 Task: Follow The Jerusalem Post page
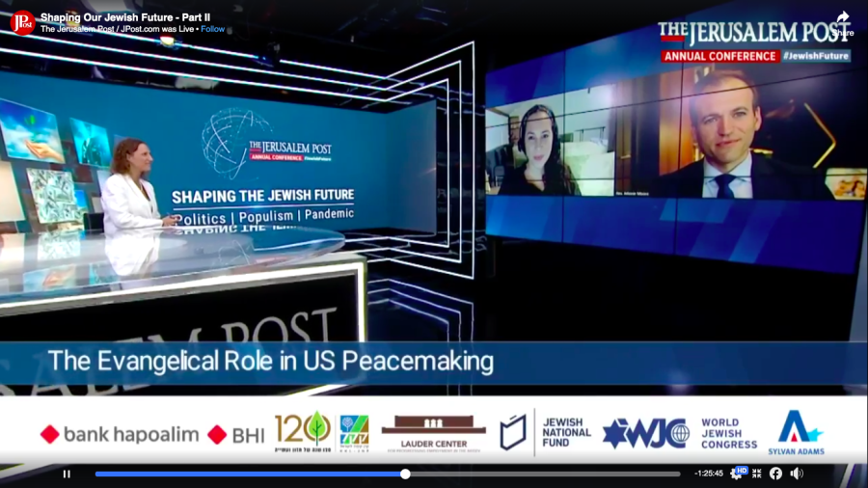coord(212,29)
